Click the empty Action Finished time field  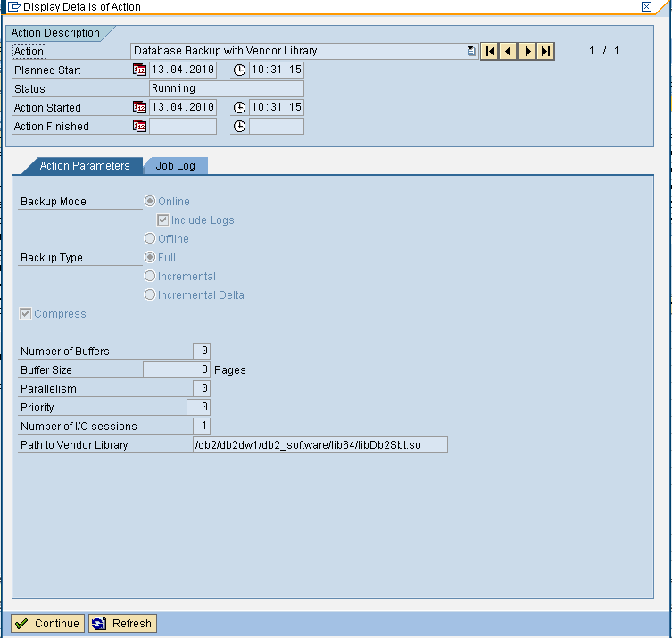277,126
